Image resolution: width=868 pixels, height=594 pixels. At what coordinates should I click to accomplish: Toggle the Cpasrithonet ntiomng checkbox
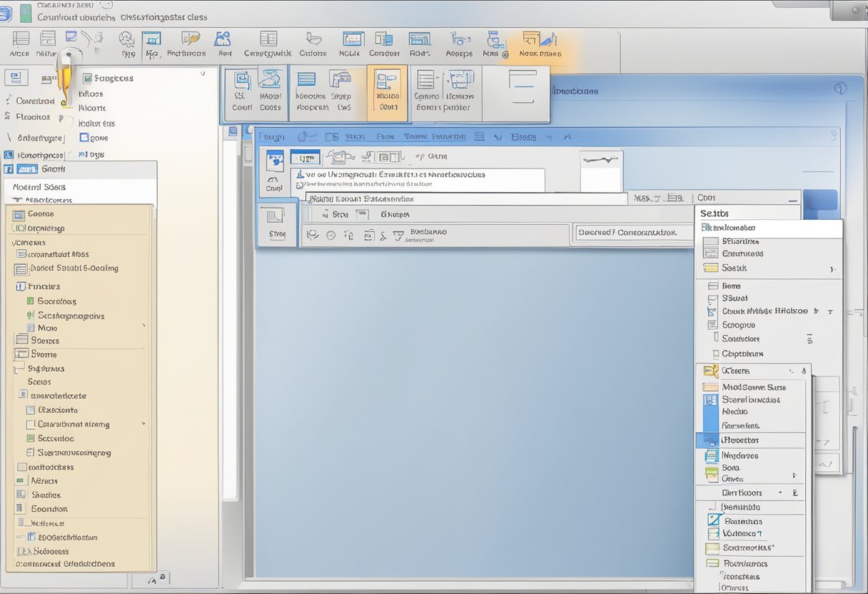point(30,424)
